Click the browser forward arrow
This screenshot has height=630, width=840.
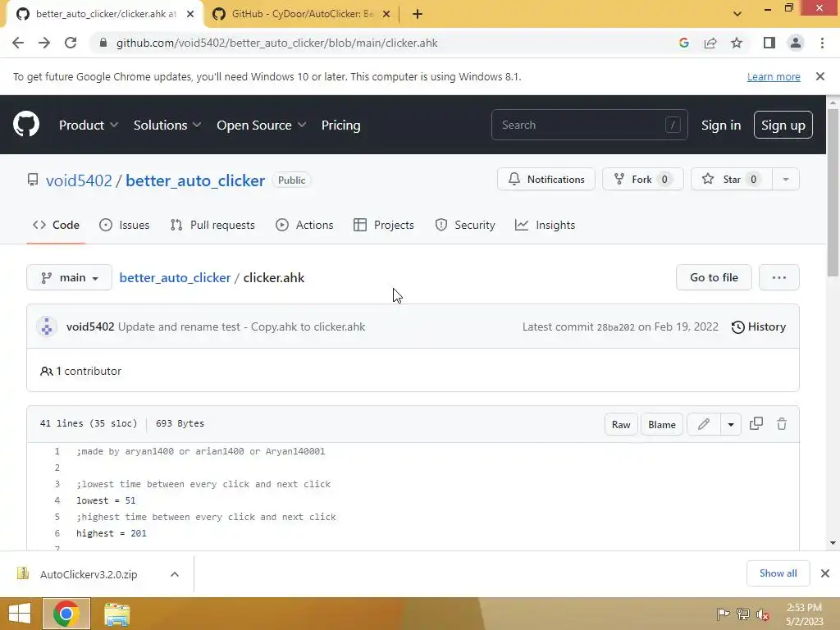(44, 43)
